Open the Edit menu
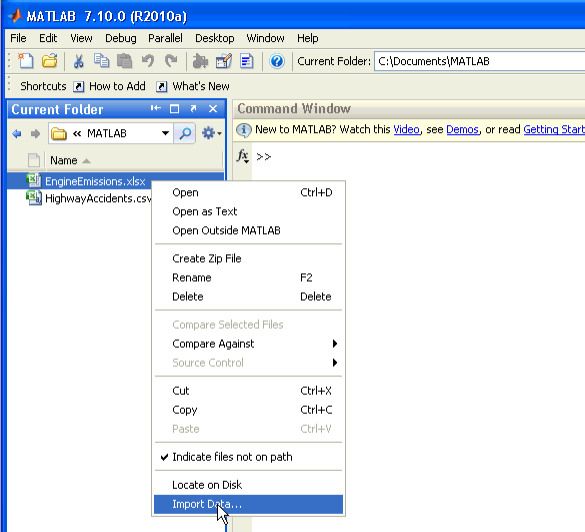The image size is (585, 532). (48, 38)
